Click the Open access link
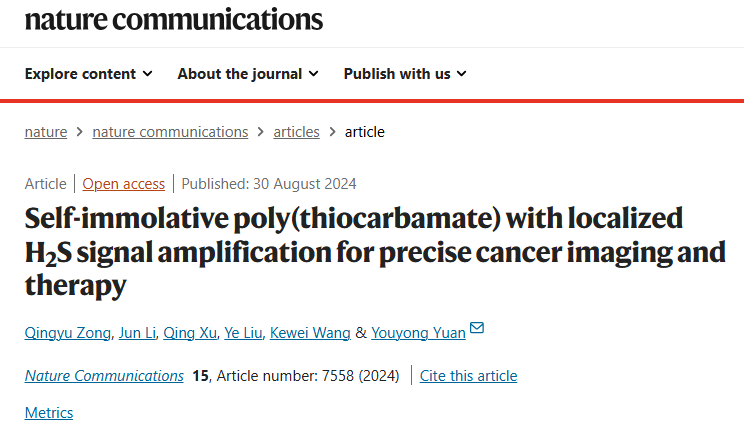 coord(124,184)
